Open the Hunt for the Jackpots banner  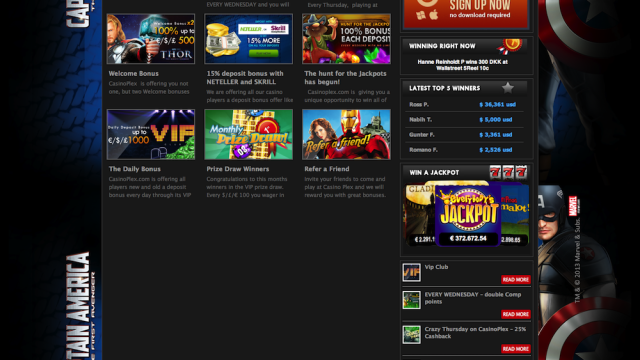(346, 39)
